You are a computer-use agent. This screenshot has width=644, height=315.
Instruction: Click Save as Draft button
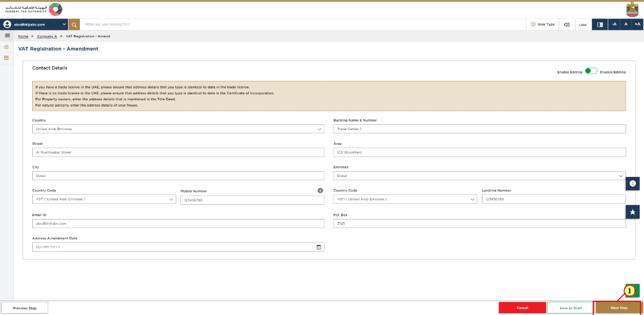tap(570, 308)
